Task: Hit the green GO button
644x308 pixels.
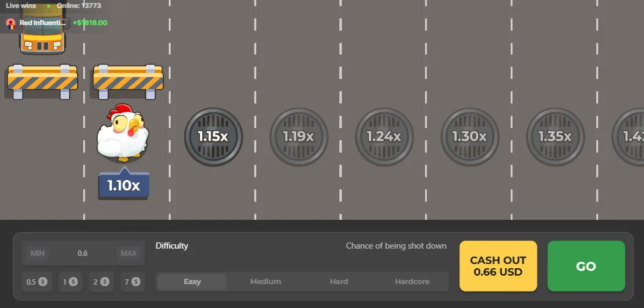Action: point(586,266)
